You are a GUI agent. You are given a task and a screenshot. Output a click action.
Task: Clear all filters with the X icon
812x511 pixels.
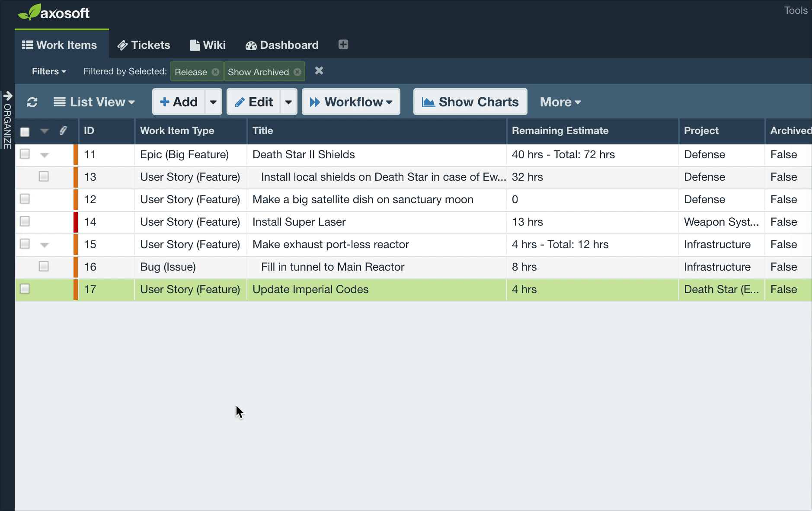tap(319, 70)
